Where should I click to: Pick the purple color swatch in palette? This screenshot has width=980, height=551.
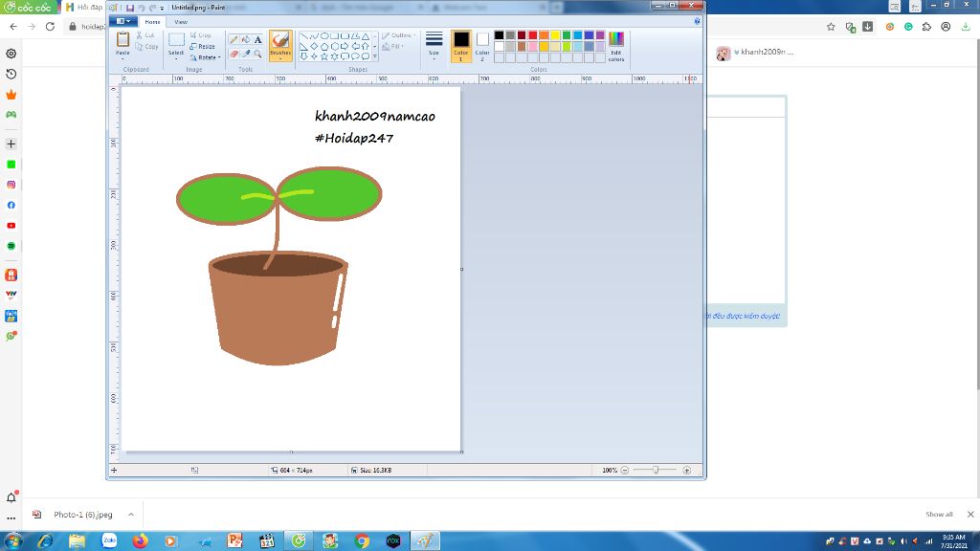(x=600, y=35)
